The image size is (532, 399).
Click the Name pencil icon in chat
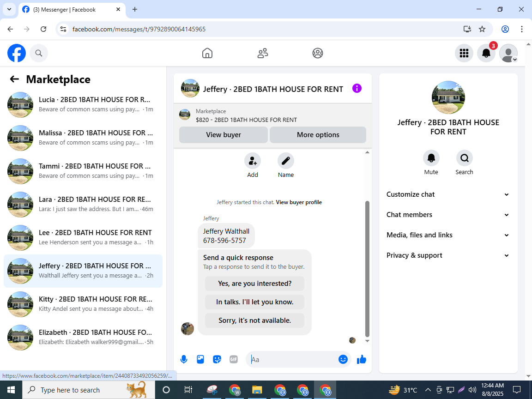click(286, 161)
